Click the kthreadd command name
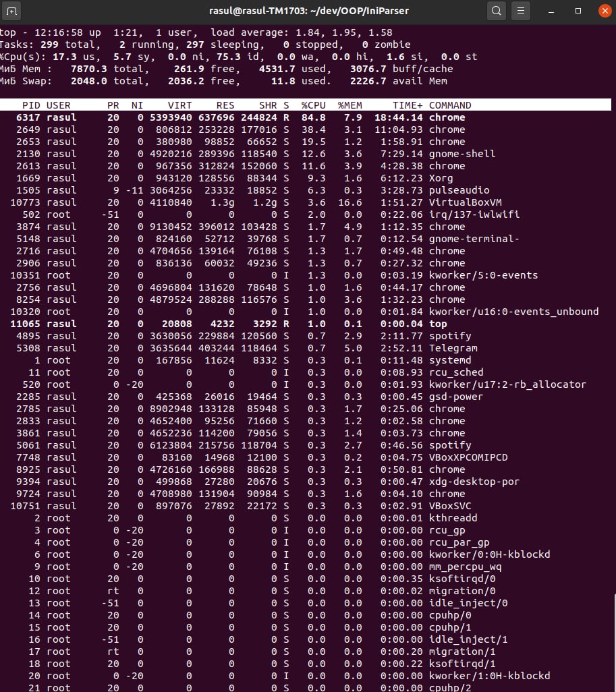The width and height of the screenshot is (616, 692). [x=453, y=518]
